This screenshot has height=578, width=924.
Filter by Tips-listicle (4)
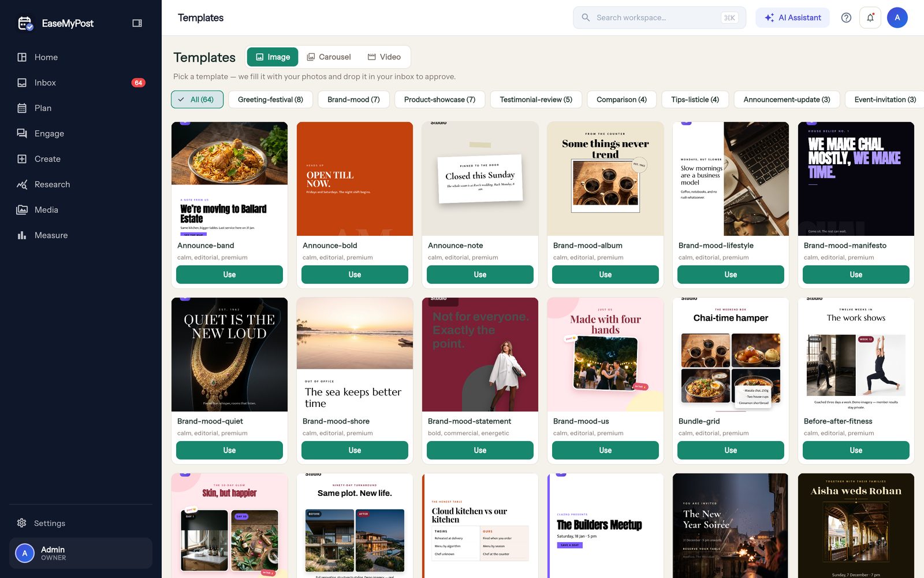click(x=695, y=99)
